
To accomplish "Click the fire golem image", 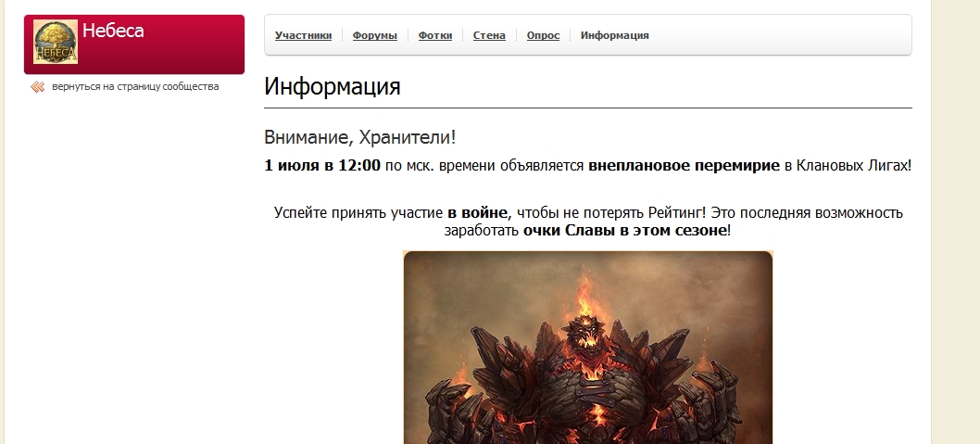I will (x=588, y=348).
